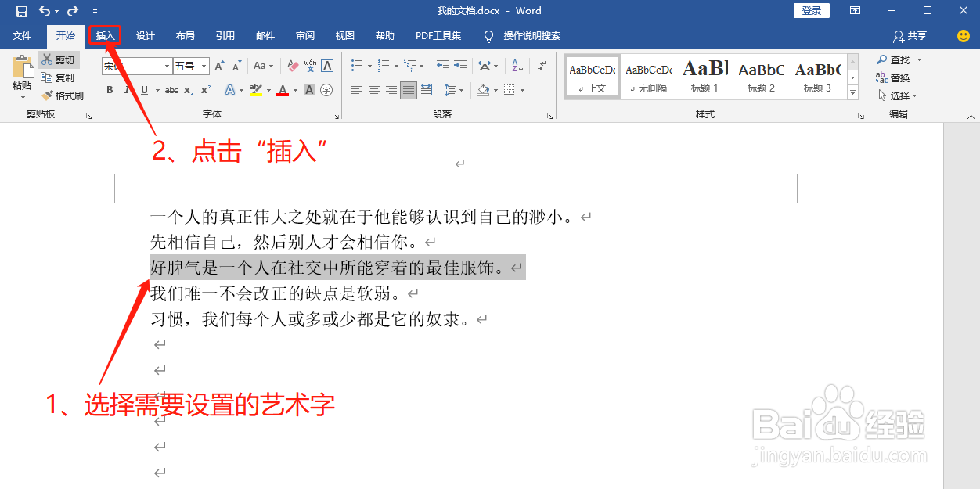Click the 登录 button
The image size is (980, 489).
pos(812,10)
